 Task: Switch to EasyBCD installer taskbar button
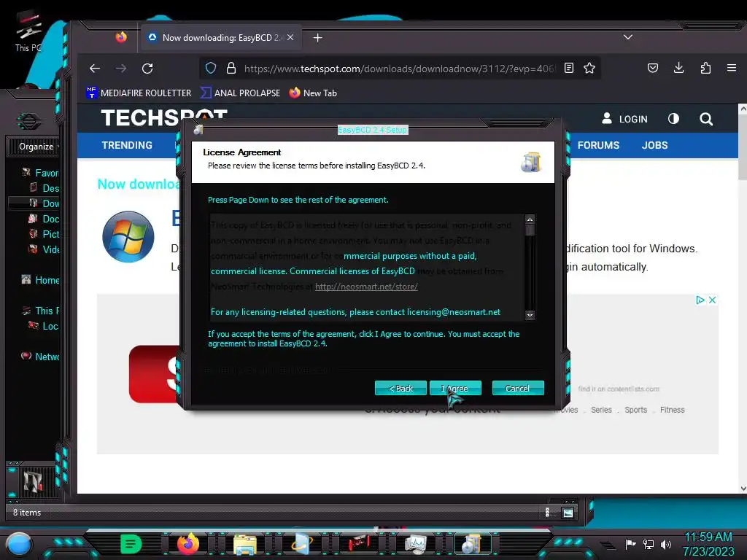point(472,544)
